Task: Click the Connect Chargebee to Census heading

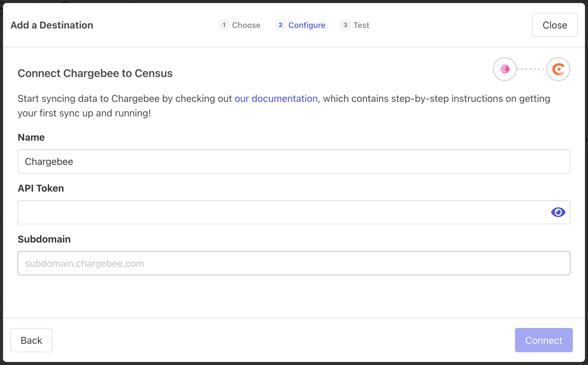Action: [95, 73]
